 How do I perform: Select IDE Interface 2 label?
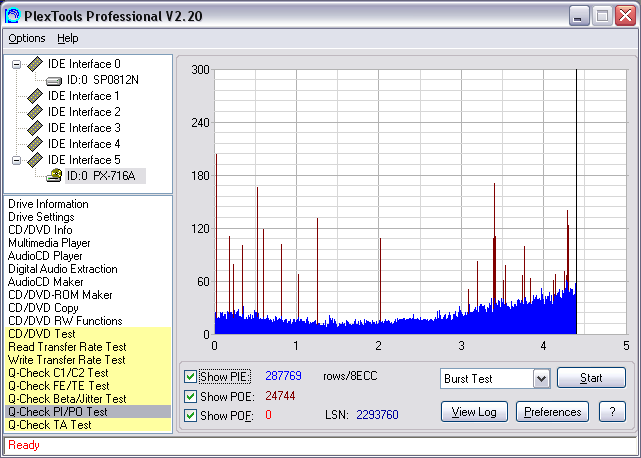(x=84, y=112)
